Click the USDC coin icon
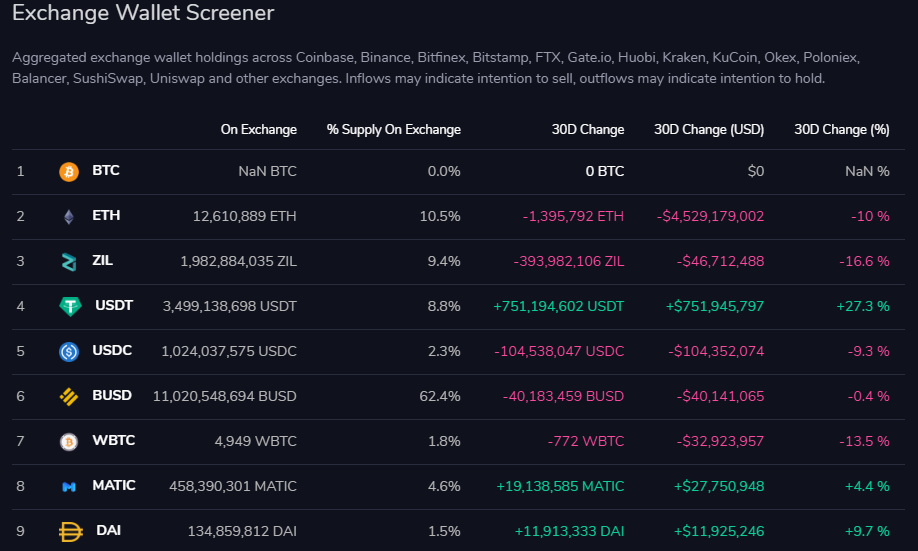The width and height of the screenshot is (918, 551). click(x=69, y=351)
